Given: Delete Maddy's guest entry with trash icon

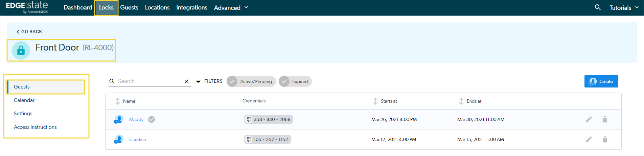Looking at the screenshot, I should (x=605, y=119).
